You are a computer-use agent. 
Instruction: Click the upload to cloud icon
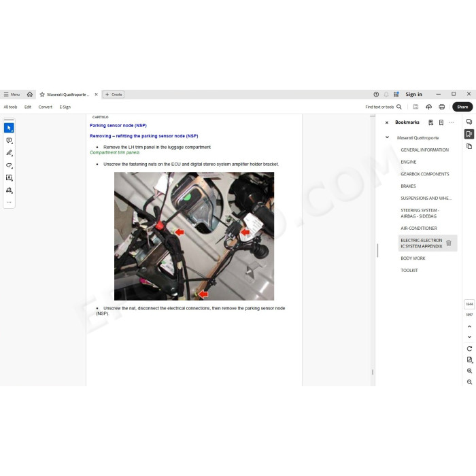pos(428,107)
